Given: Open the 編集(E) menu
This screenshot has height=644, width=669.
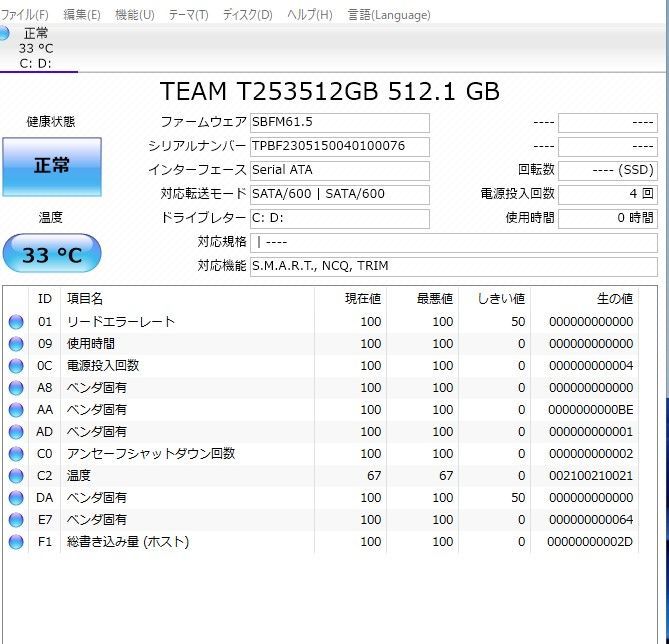Looking at the screenshot, I should coord(81,15).
